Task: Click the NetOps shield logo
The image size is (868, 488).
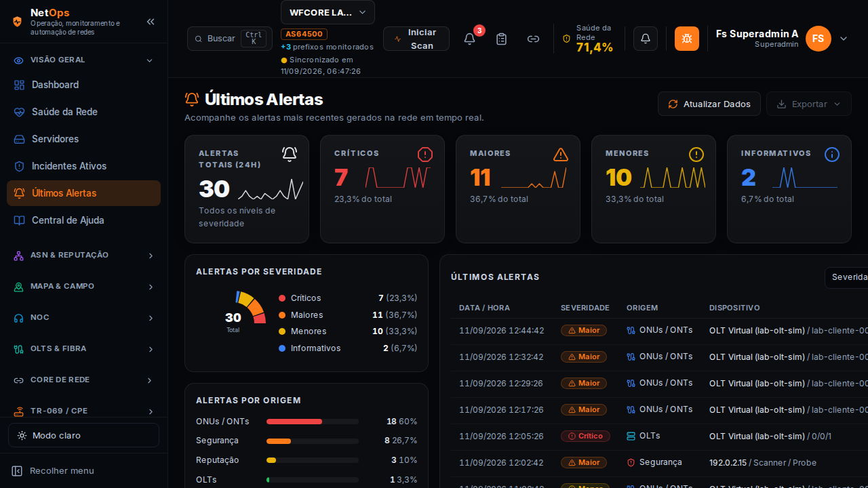Action: pos(18,22)
